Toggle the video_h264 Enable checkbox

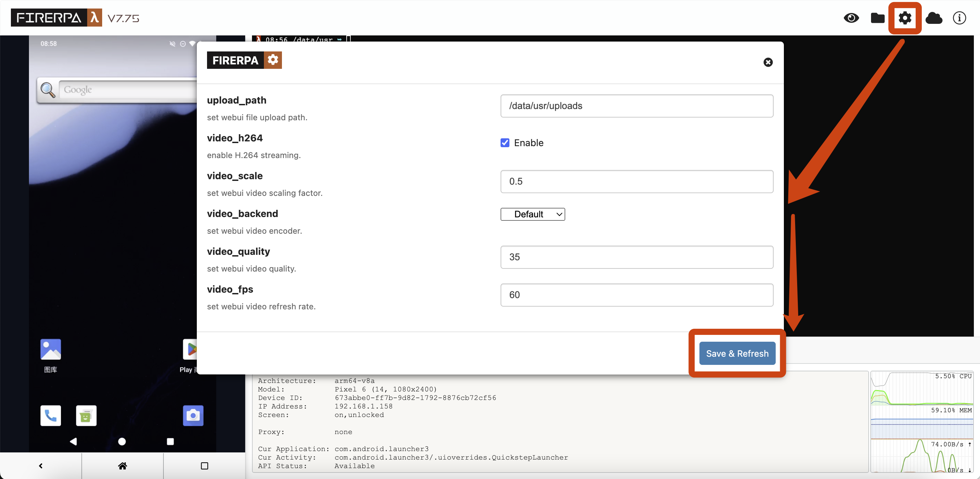[x=505, y=143]
